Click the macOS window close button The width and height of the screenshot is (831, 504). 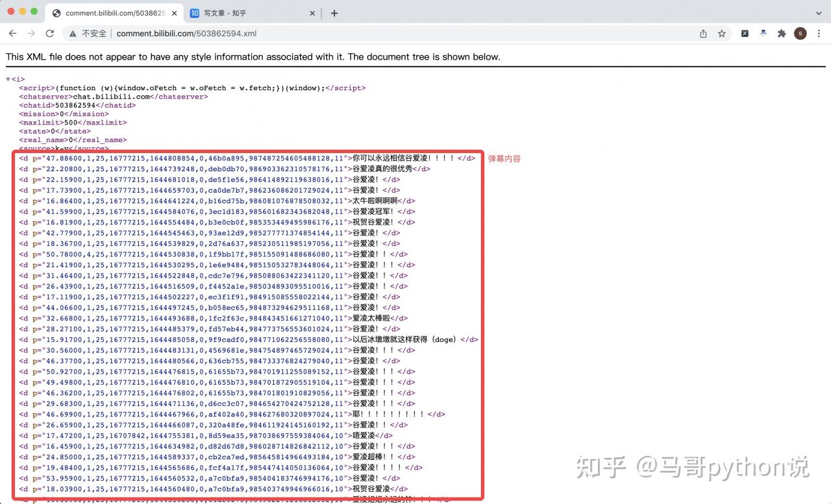tap(11, 12)
